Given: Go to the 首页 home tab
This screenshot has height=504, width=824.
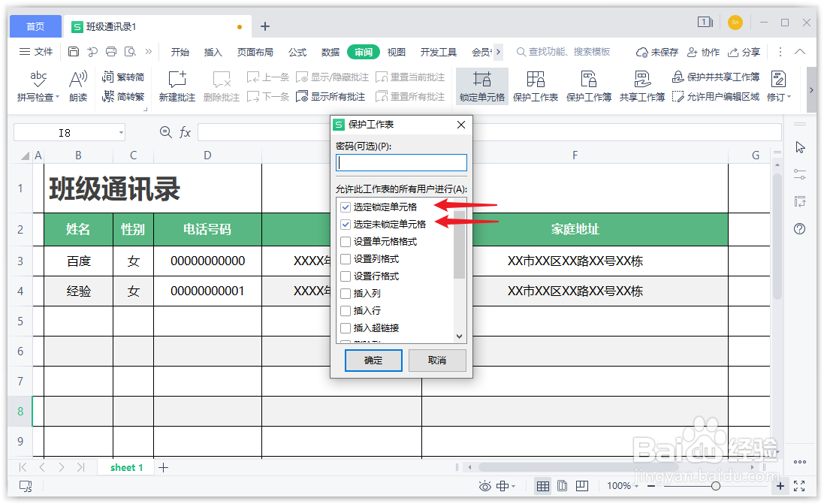Looking at the screenshot, I should coord(35,26).
